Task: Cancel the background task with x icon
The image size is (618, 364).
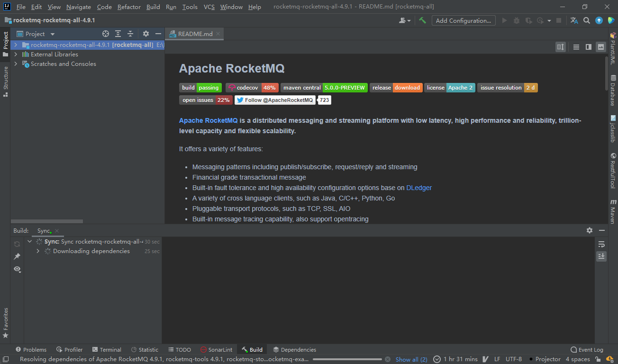Action: [388, 359]
